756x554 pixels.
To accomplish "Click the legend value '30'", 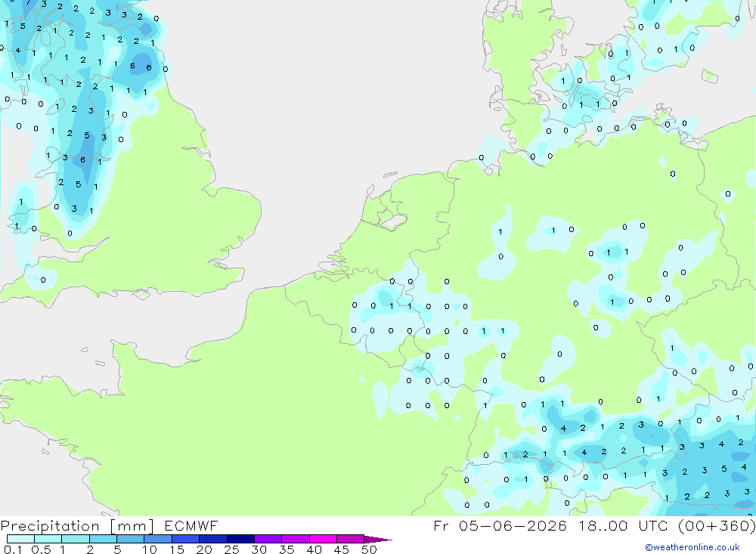I will pyautogui.click(x=259, y=549).
